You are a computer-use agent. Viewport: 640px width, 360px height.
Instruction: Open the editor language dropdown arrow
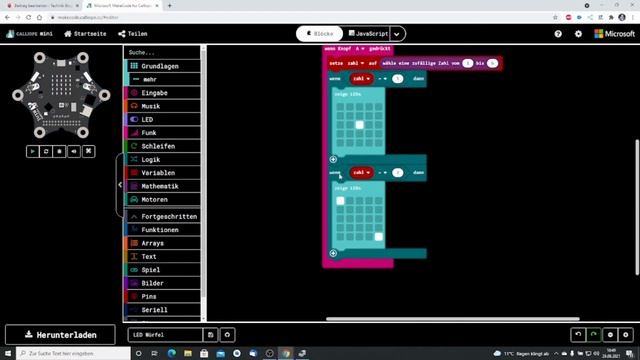pyautogui.click(x=397, y=34)
